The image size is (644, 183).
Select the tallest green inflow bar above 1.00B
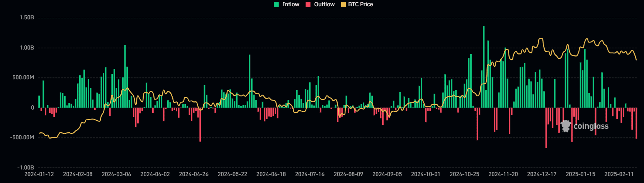coord(484,66)
